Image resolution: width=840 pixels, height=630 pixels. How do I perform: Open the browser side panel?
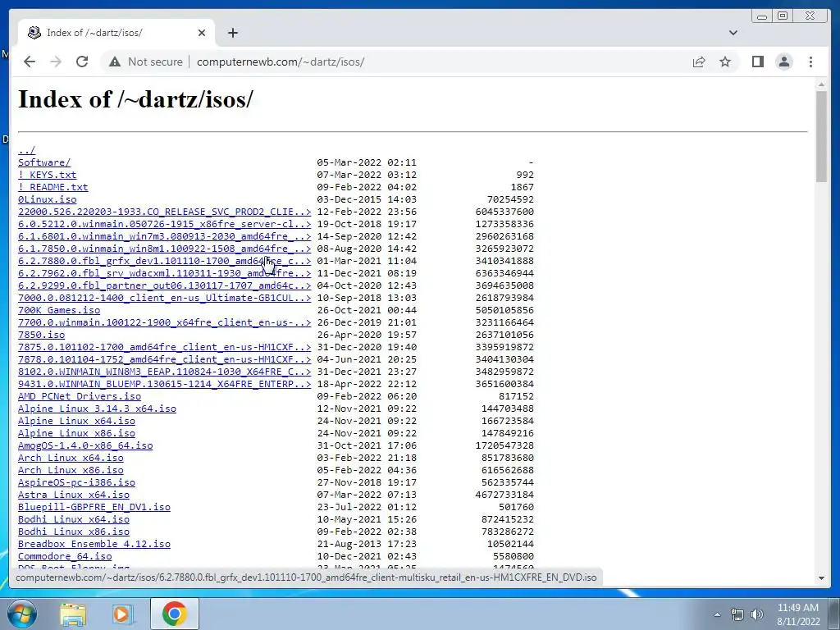(757, 62)
